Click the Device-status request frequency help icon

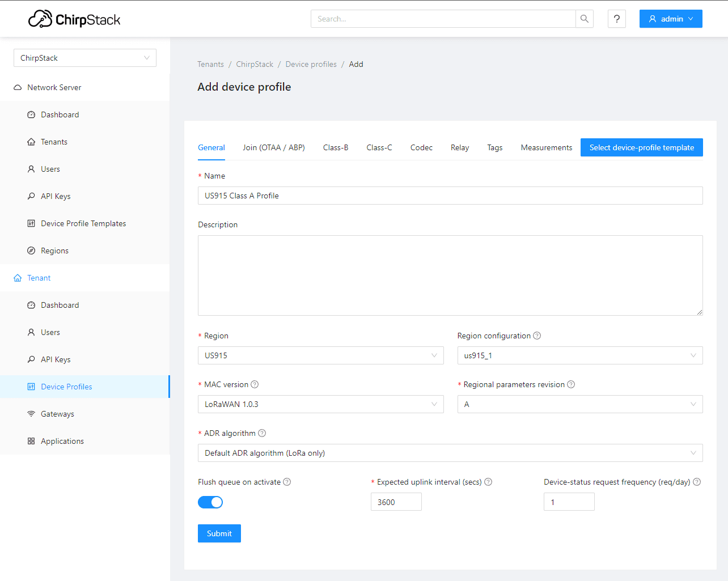tap(697, 482)
